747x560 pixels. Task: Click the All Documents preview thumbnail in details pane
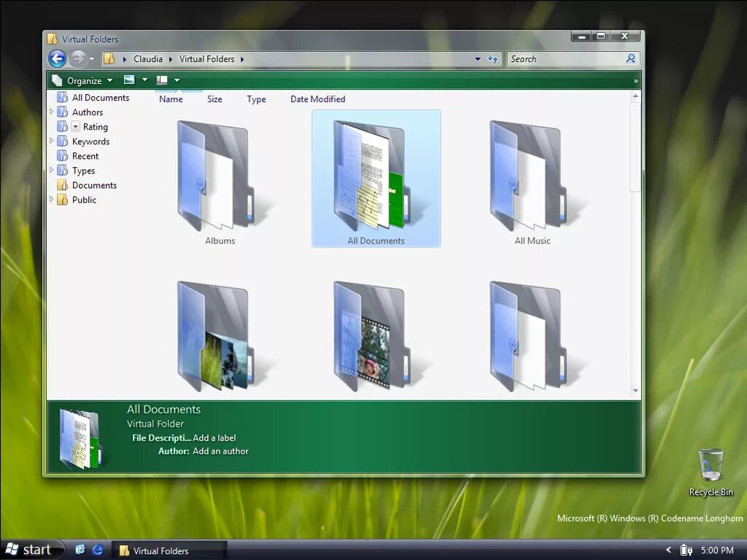point(80,438)
